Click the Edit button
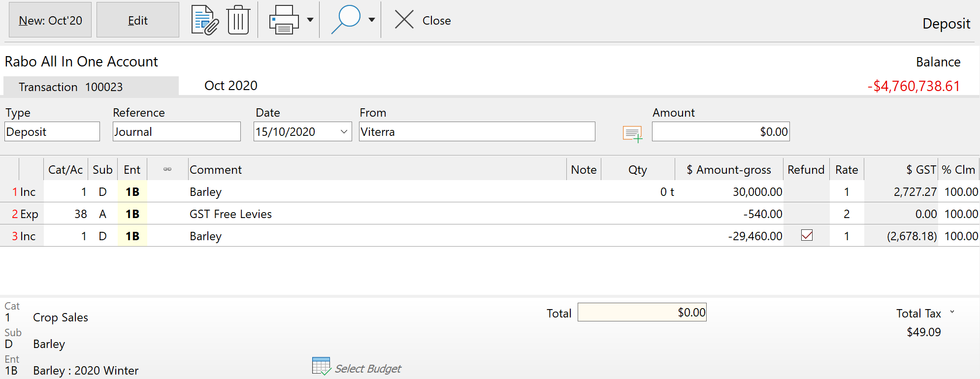 pyautogui.click(x=138, y=20)
